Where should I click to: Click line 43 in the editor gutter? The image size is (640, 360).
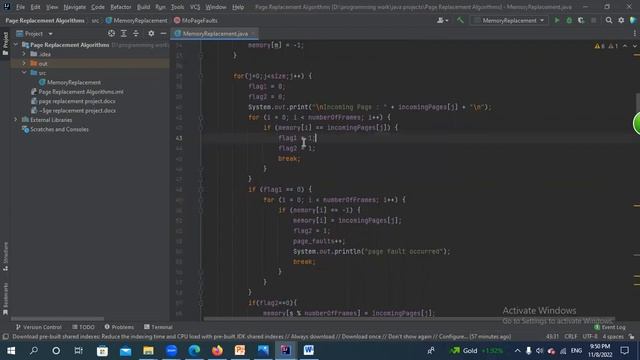(179, 138)
